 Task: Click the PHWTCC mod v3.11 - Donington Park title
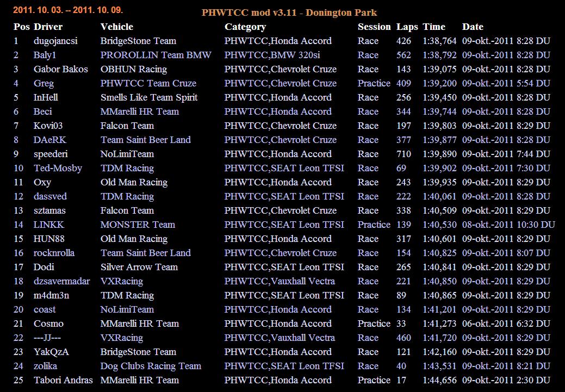point(289,13)
